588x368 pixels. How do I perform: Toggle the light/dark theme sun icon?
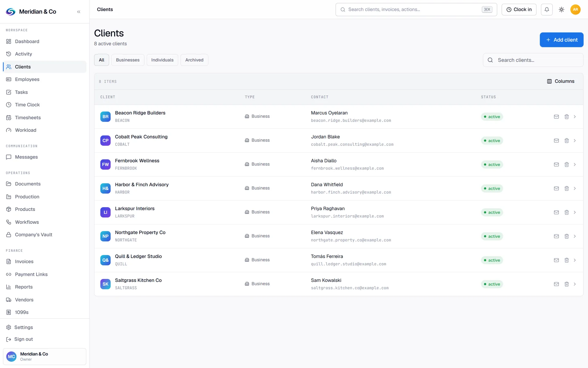(561, 10)
